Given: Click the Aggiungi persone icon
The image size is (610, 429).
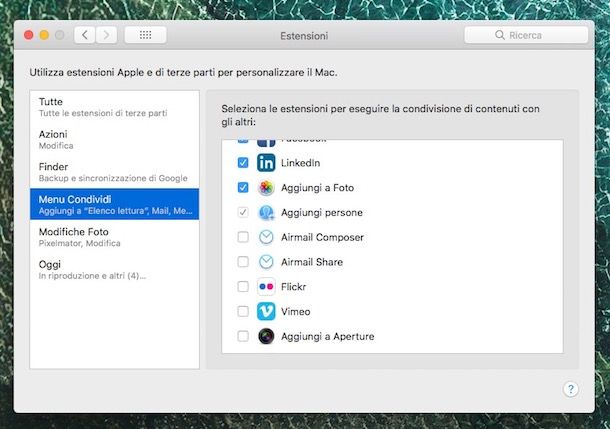Looking at the screenshot, I should coord(266,213).
